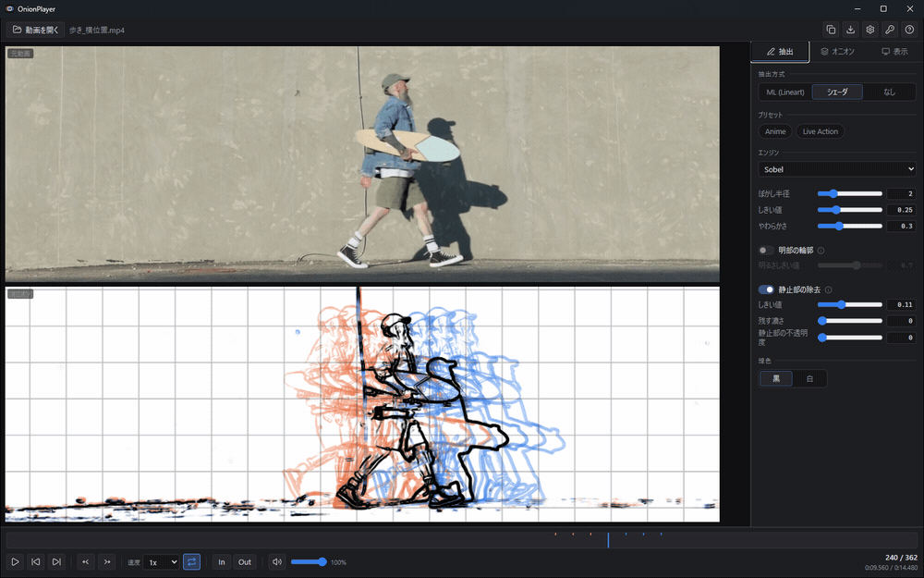Click the download/export icon in top toolbar
Viewport: 924px width, 578px height.
tap(850, 30)
